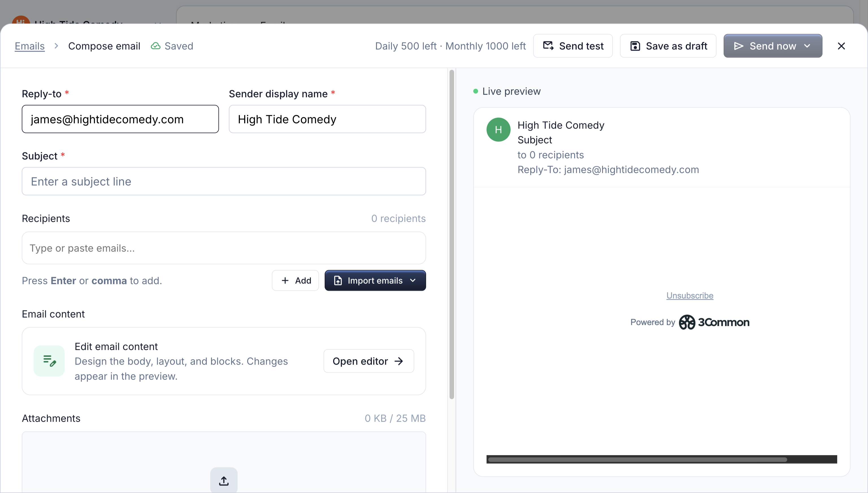Click the High Tide Comedy sender name in preview
This screenshot has width=868, height=493.
tap(561, 125)
